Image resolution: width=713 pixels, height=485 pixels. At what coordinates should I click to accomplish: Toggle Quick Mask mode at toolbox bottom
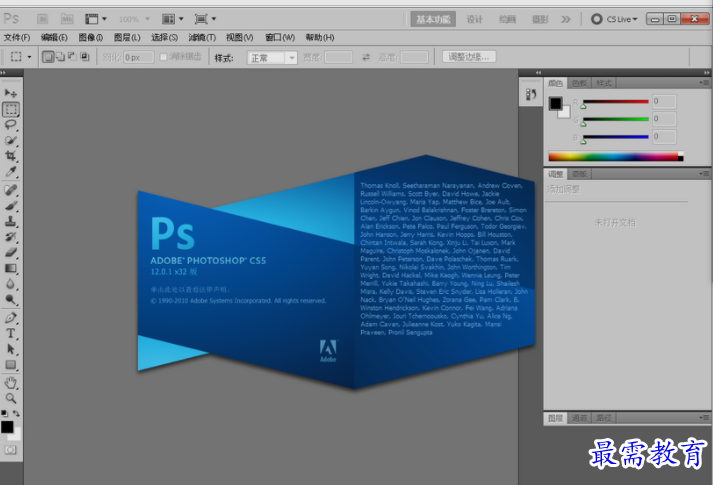point(10,450)
